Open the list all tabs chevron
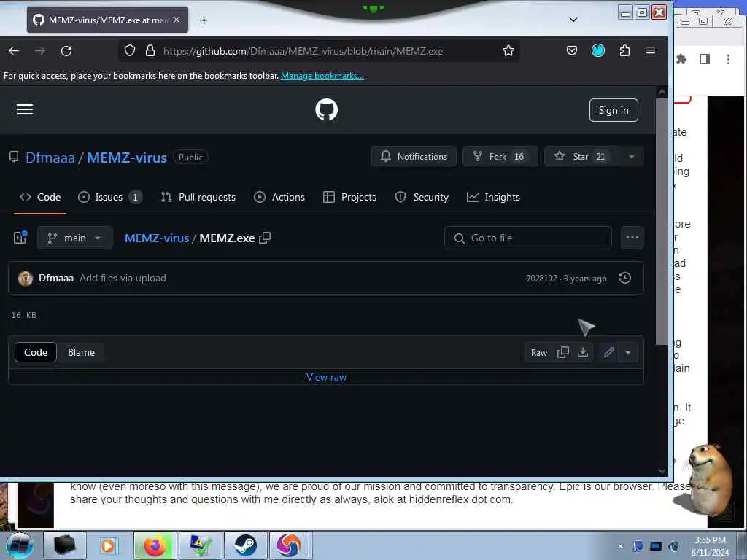This screenshot has width=747, height=560. tap(573, 20)
